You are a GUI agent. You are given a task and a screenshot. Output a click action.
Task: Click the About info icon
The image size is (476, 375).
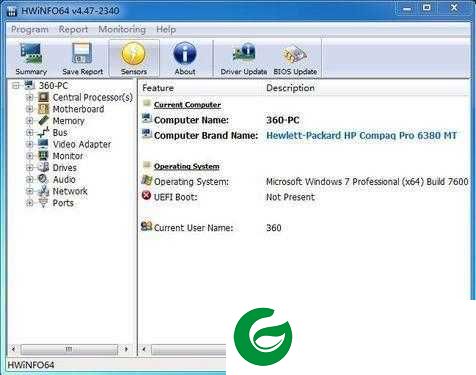pyautogui.click(x=185, y=53)
